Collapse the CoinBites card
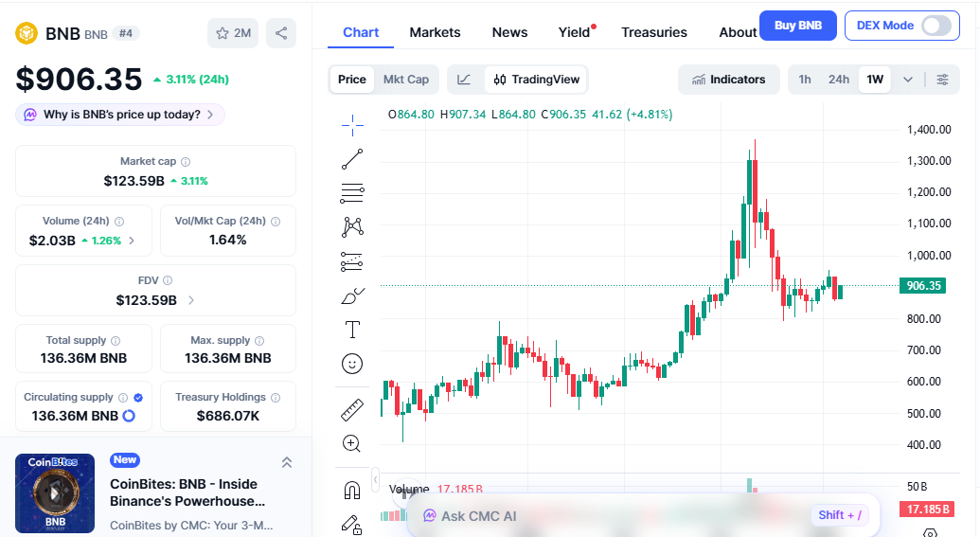This screenshot has height=537, width=980. tap(287, 462)
